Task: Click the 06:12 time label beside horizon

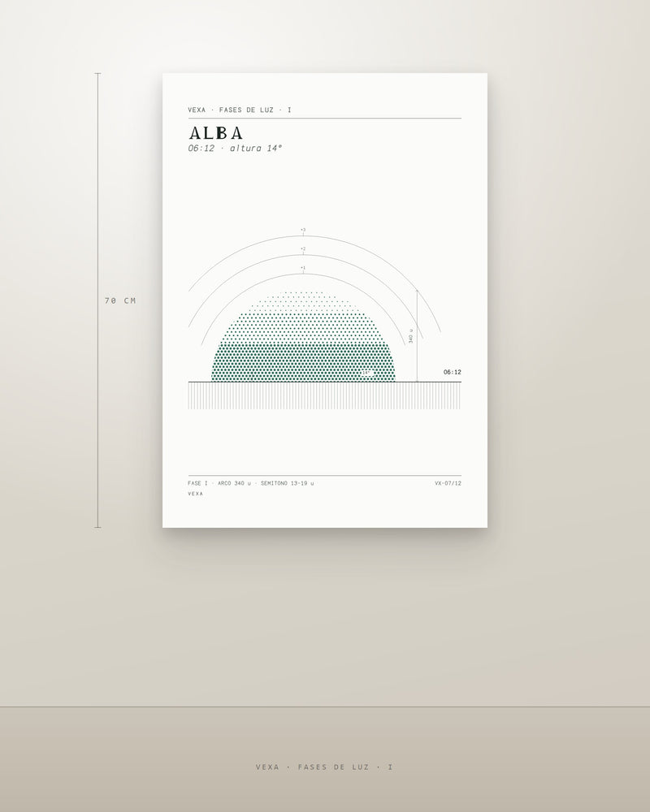Action: pos(452,372)
